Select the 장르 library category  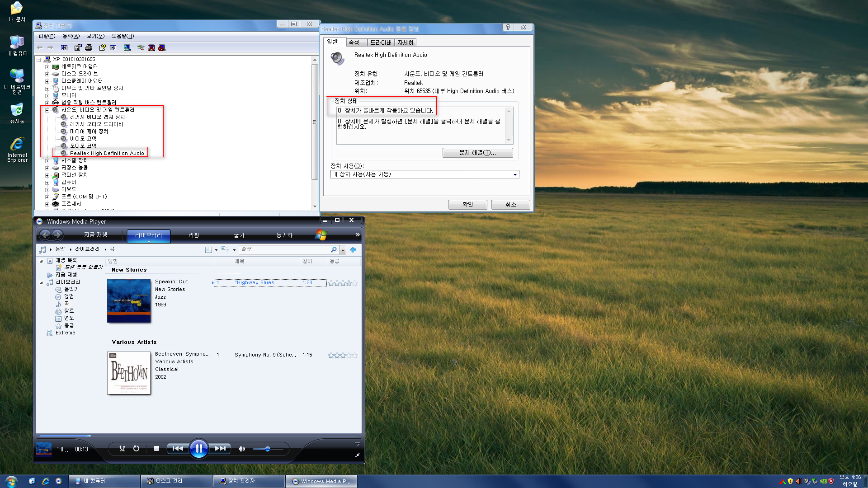69,311
